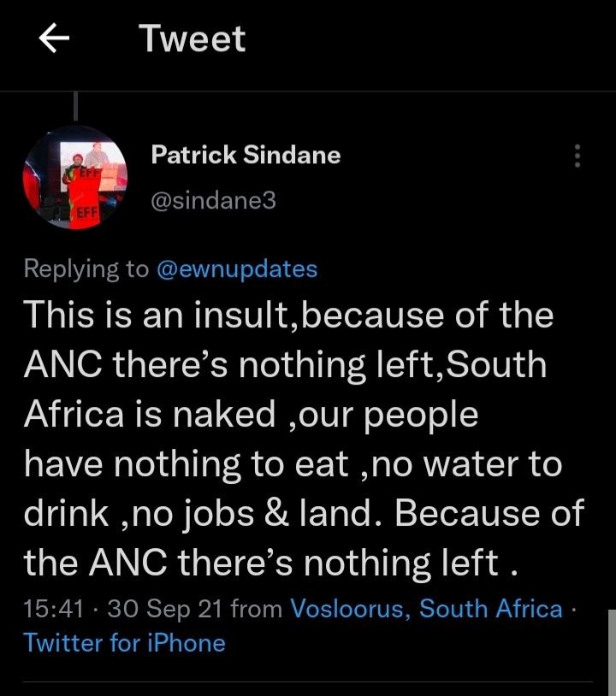Open the @ewnupdates mention link
The height and width of the screenshot is (696, 616).
[237, 269]
